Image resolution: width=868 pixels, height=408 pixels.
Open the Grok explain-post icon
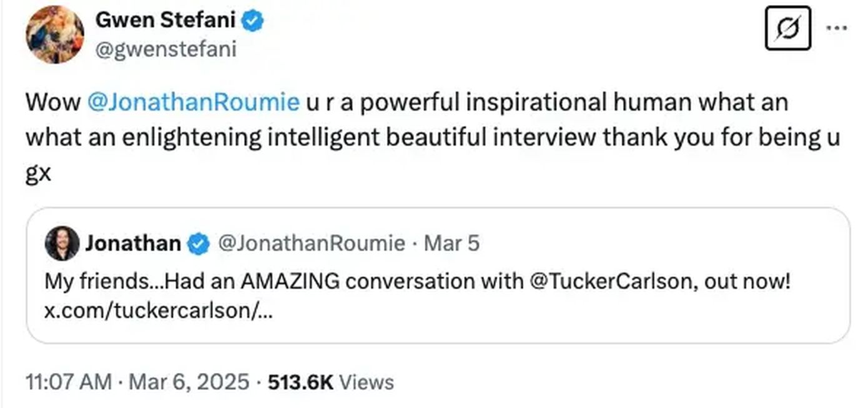coord(787,29)
